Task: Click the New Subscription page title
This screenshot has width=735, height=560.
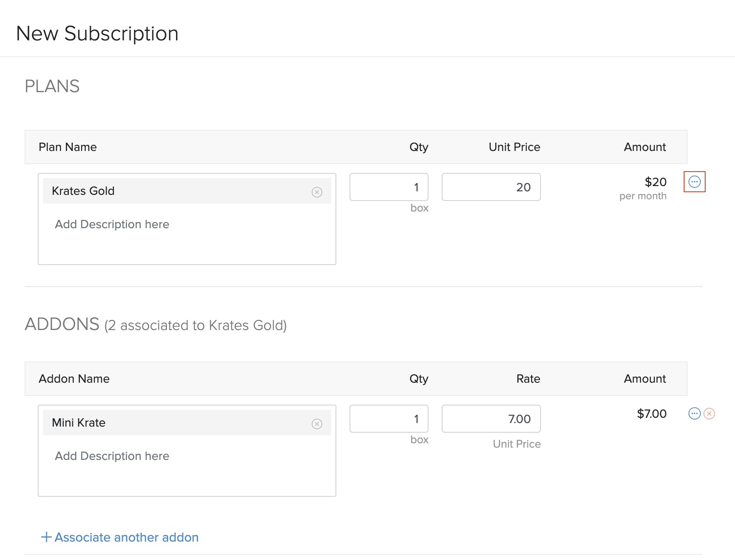Action: tap(97, 33)
